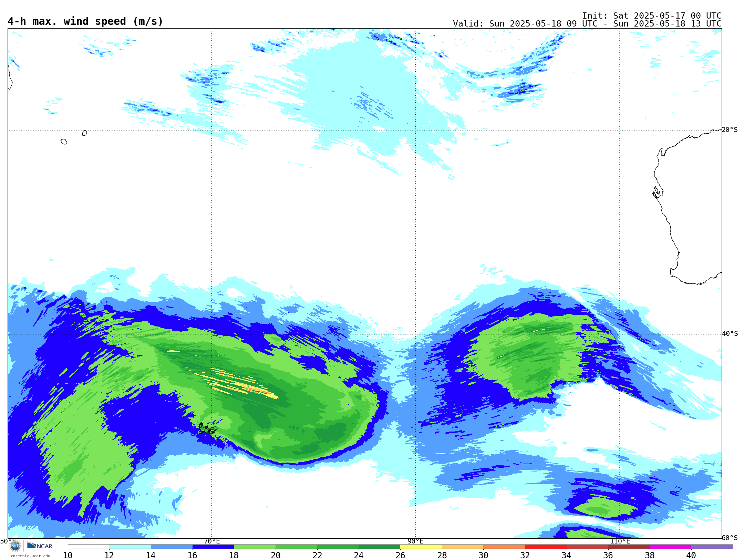
Task: Click the colorbar tick label 18
Action: 234,555
